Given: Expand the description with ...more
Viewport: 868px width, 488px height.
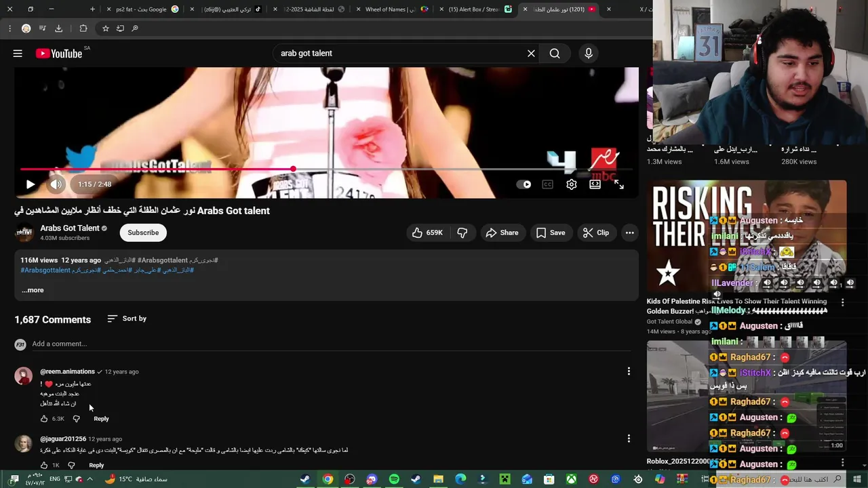Looking at the screenshot, I should coord(33,290).
